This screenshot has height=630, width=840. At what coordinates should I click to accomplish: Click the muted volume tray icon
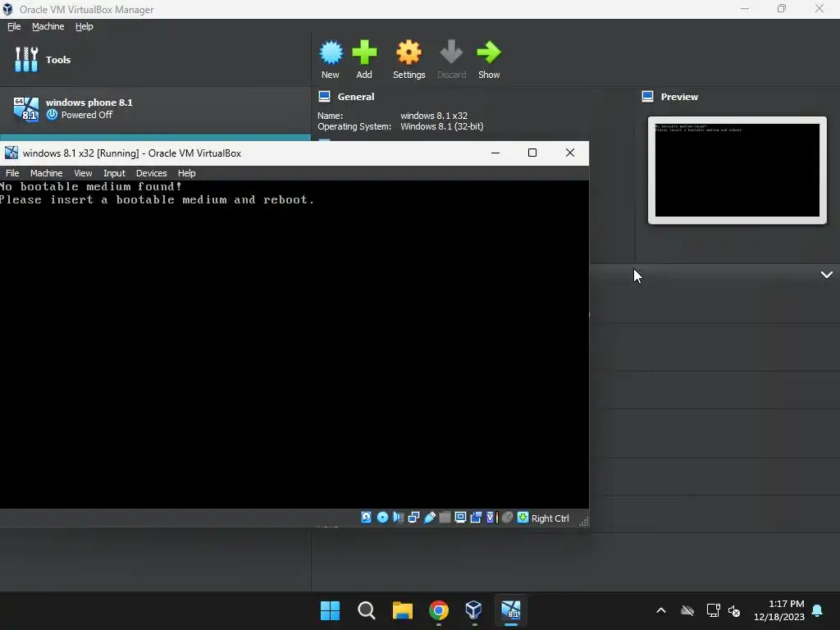coord(734,610)
